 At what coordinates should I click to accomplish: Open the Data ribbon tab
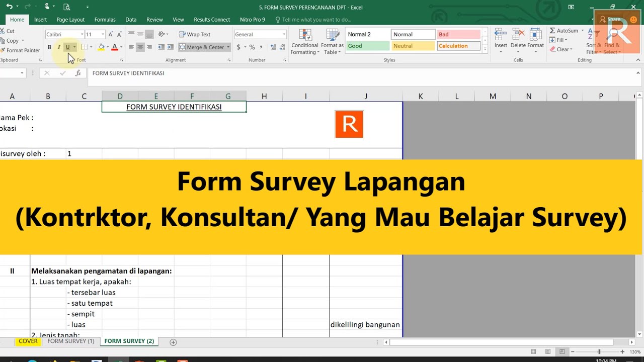coord(131,20)
